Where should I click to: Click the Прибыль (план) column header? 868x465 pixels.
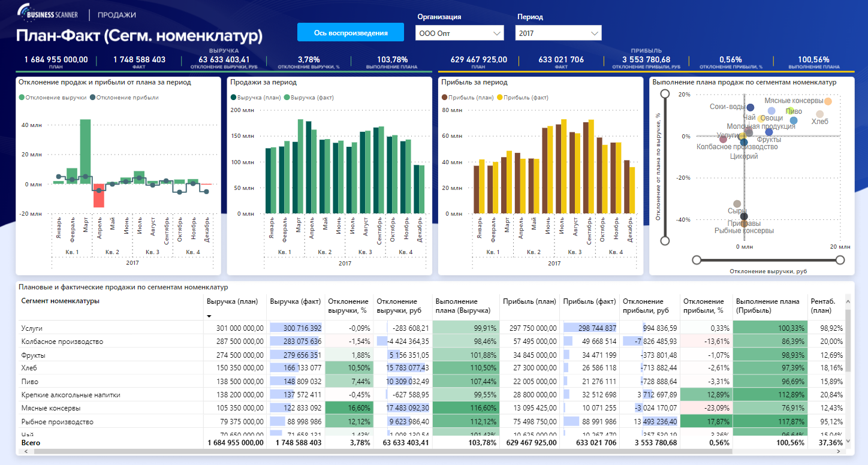529,301
